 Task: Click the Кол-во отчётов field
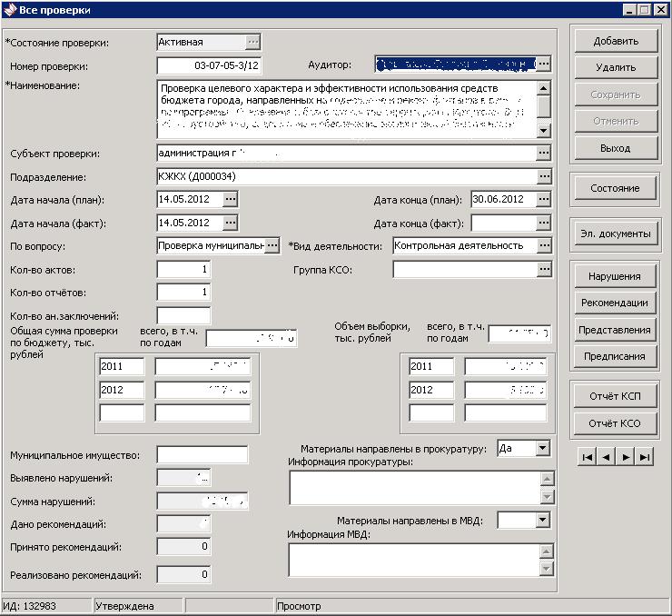point(183,292)
